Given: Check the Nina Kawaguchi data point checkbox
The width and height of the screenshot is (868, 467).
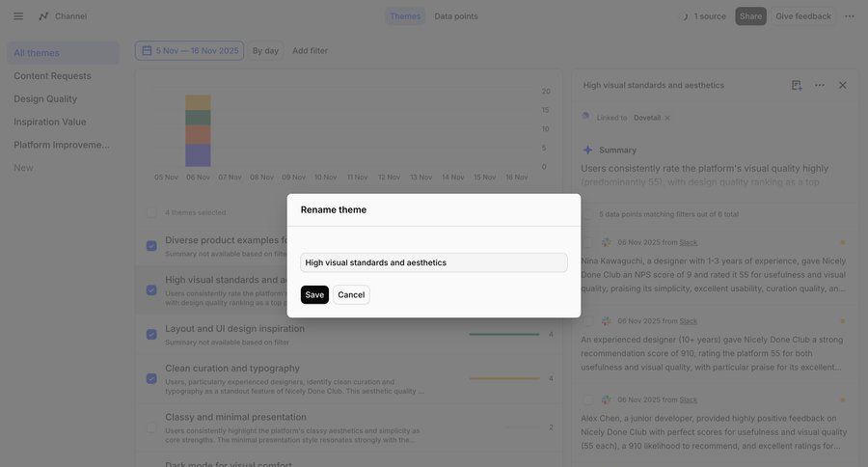Looking at the screenshot, I should click(x=588, y=242).
